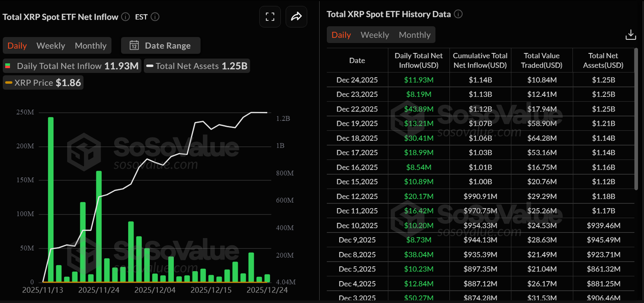
Task: Click the download history data icon
Action: (631, 35)
